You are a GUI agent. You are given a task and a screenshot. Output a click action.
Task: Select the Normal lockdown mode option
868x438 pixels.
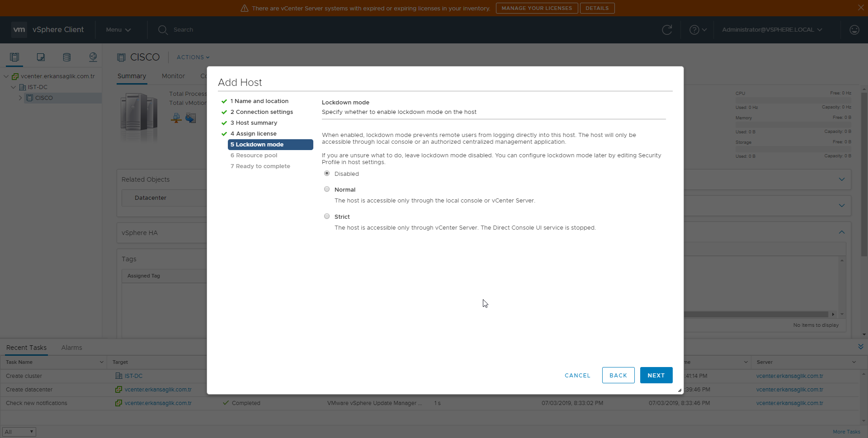click(327, 189)
